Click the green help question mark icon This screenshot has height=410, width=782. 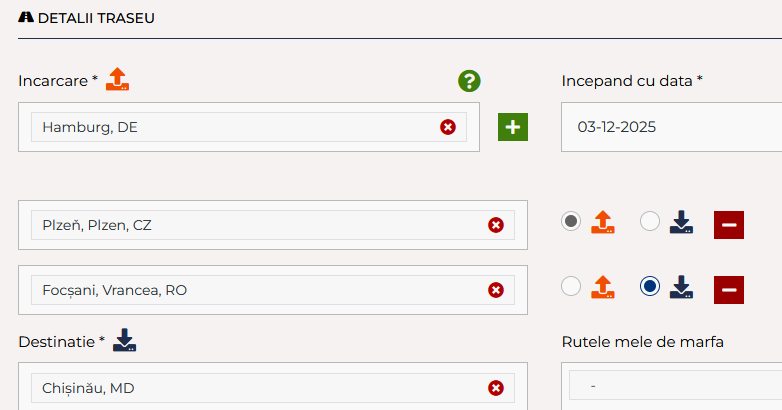[x=469, y=81]
